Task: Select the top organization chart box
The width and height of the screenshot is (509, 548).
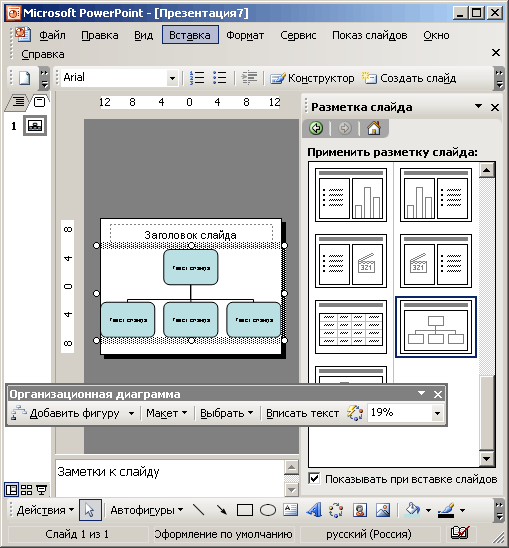Action: pos(191,267)
